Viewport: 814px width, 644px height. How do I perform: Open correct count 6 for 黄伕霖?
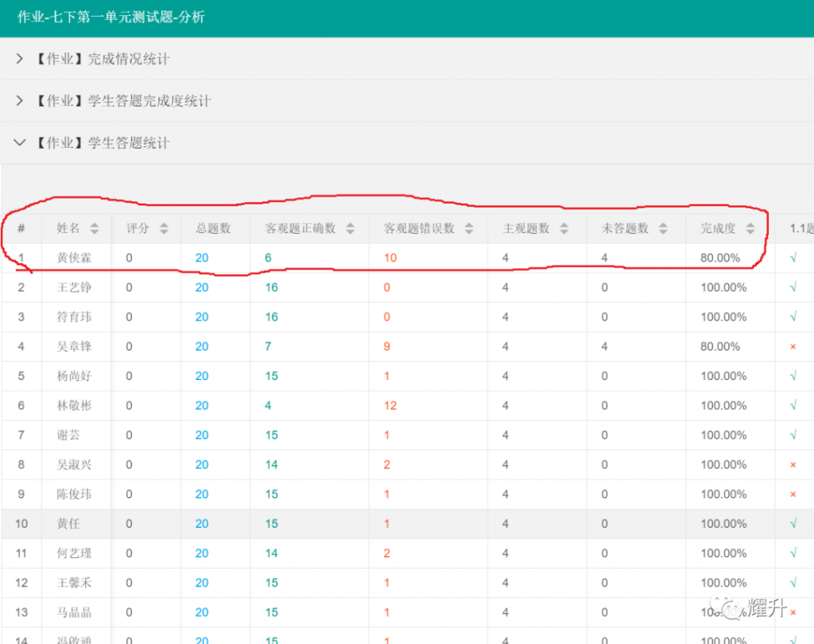[x=268, y=258]
